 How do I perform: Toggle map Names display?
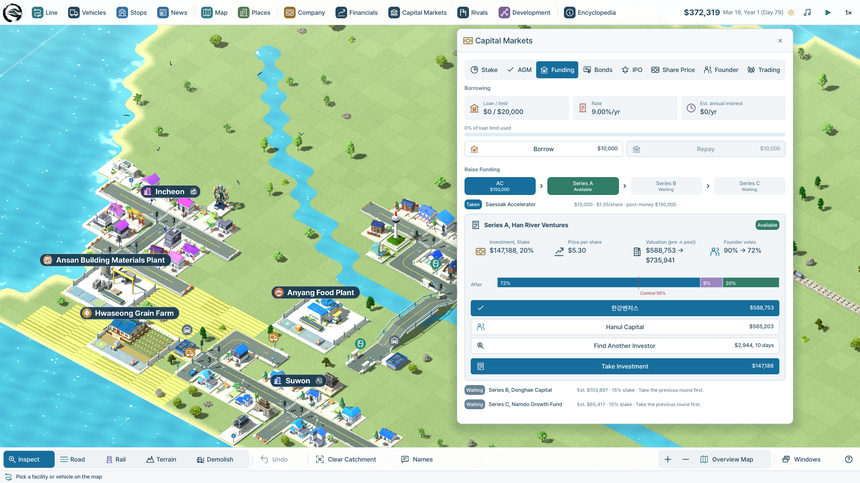point(417,459)
